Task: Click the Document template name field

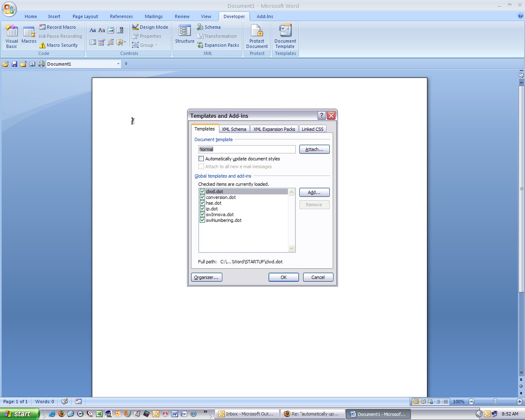Action: 247,149
